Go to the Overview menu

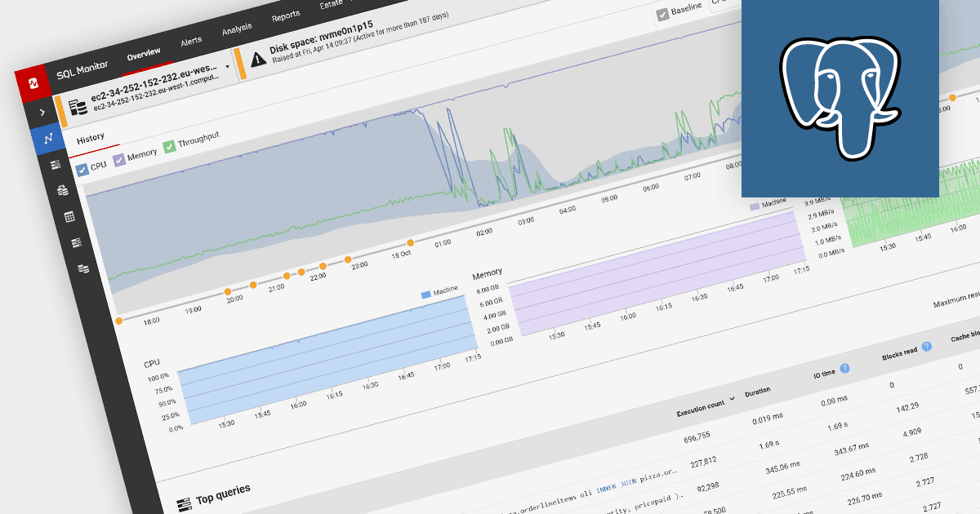[x=144, y=54]
